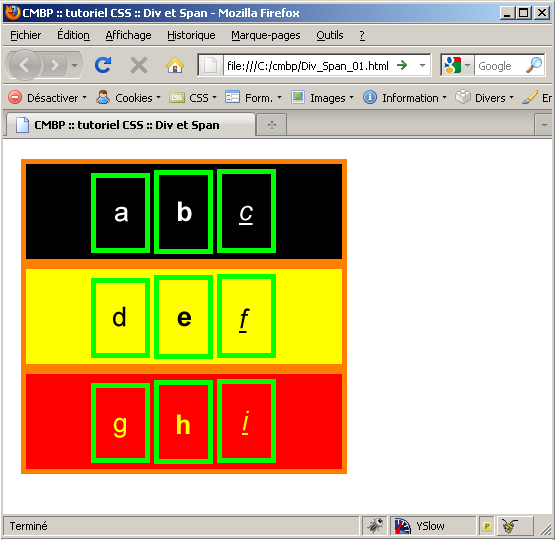Go to the home page icon
Viewport: 555px width, 540px height.
pos(174,65)
